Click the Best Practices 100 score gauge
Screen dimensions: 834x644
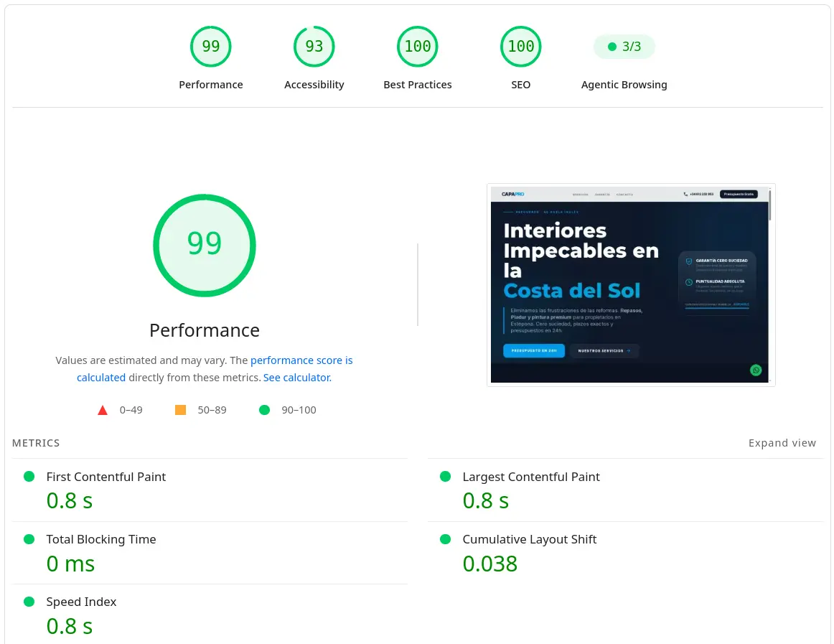[x=418, y=47]
